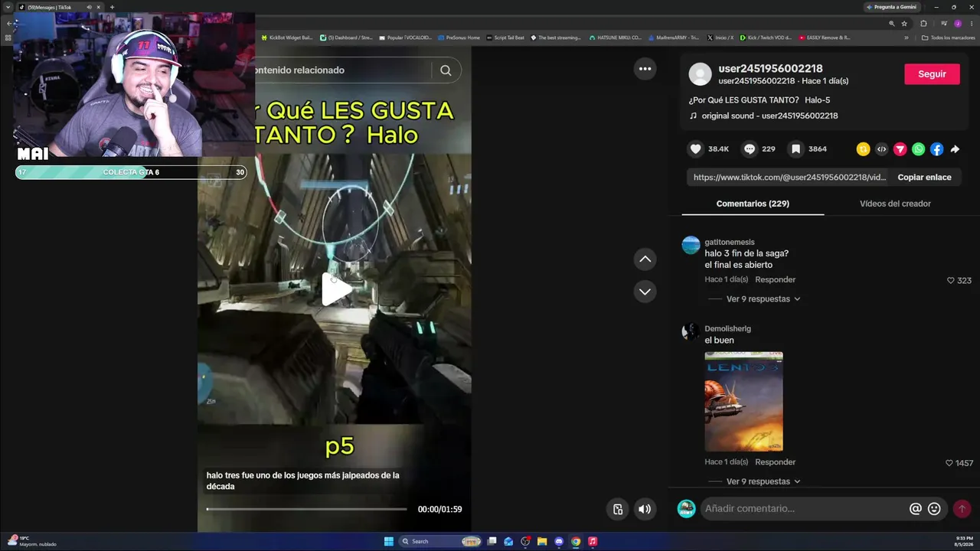Image resolution: width=980 pixels, height=551 pixels.
Task: Open more share options arrow
Action: 955,149
